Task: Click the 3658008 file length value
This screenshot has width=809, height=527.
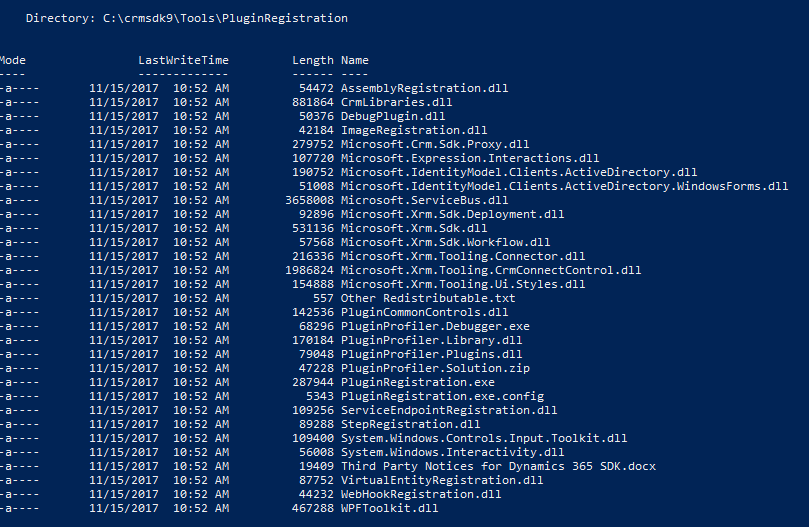Action: click(310, 200)
